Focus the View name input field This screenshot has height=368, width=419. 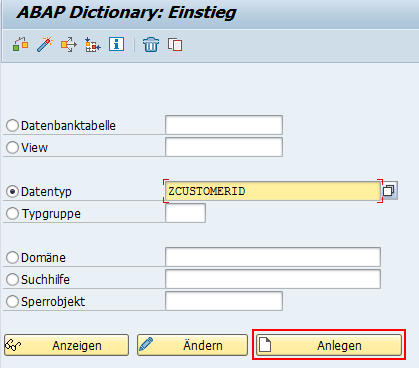point(224,147)
